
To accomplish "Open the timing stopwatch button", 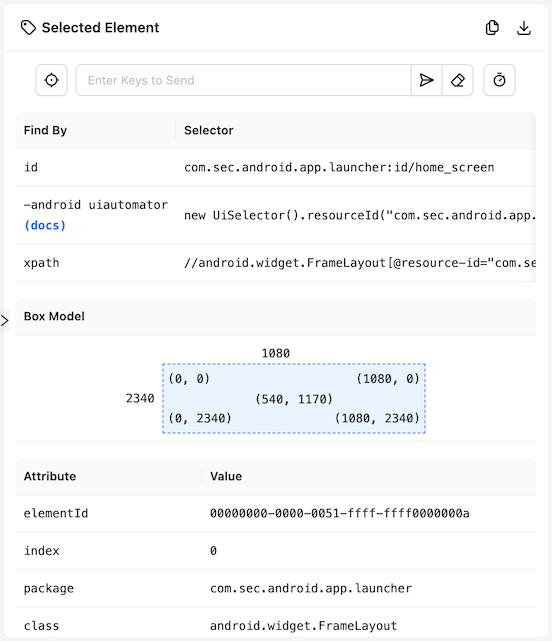I will [499, 80].
